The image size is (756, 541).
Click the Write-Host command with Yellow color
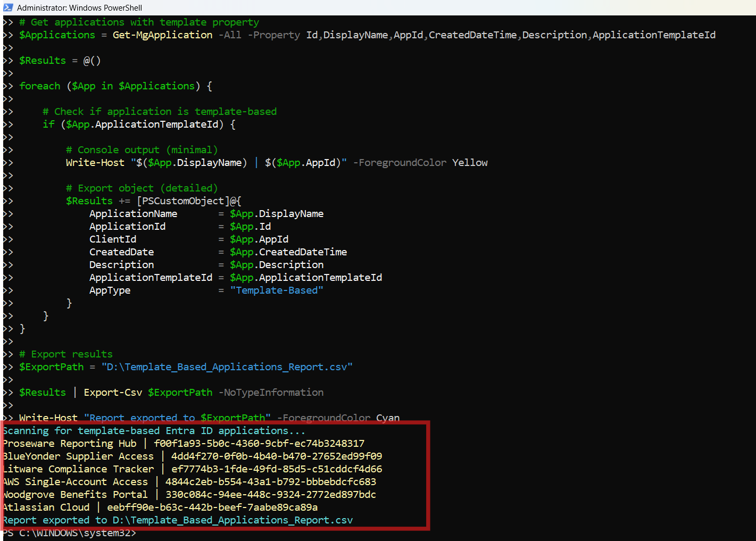95,163
